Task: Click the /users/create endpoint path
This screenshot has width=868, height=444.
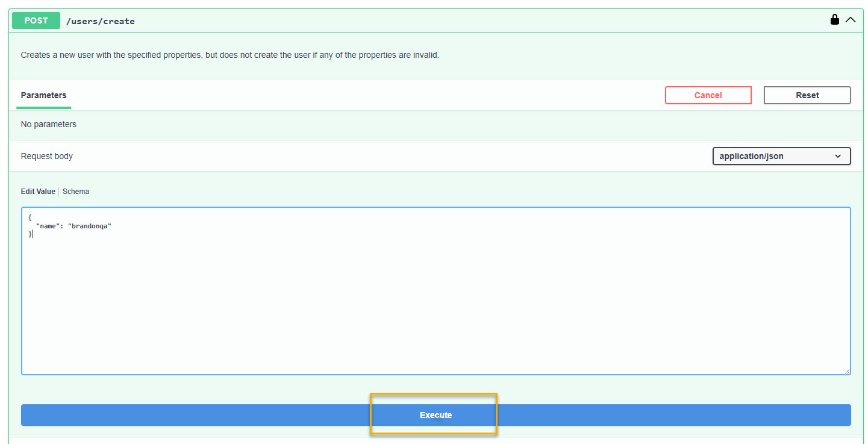Action: click(x=101, y=20)
